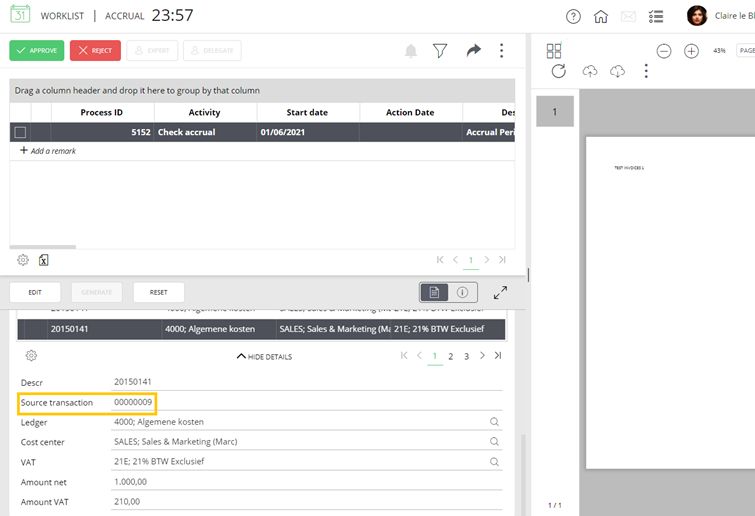Open the filter funnel icon
755x516 pixels.
(440, 51)
